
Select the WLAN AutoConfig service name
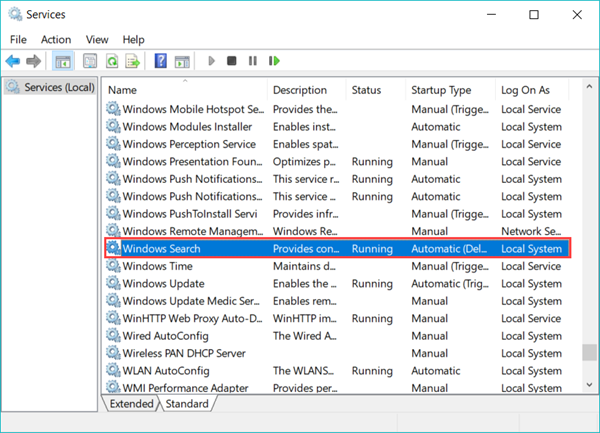pyautogui.click(x=166, y=371)
